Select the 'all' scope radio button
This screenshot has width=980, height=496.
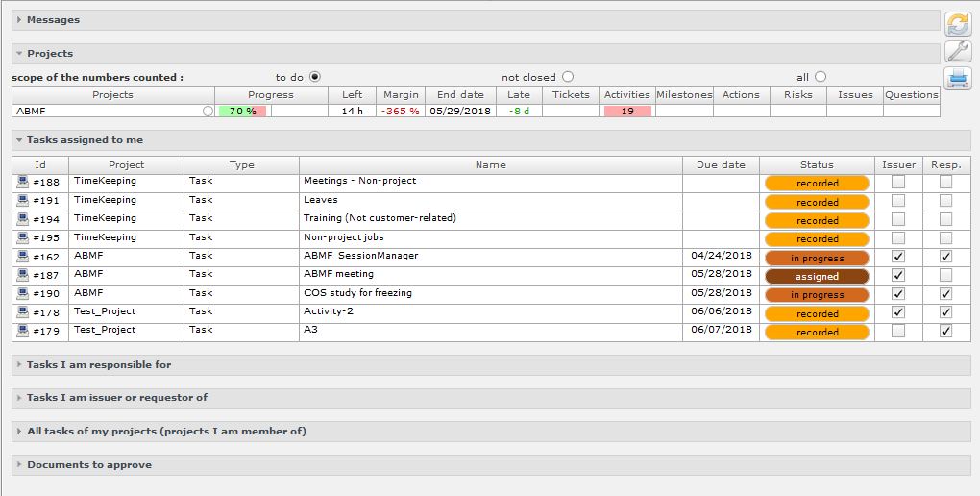point(820,77)
